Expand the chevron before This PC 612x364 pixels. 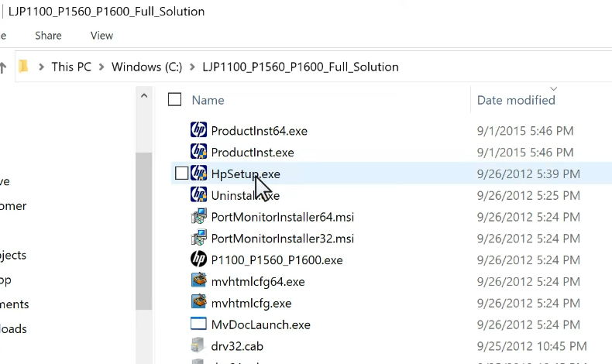point(41,67)
